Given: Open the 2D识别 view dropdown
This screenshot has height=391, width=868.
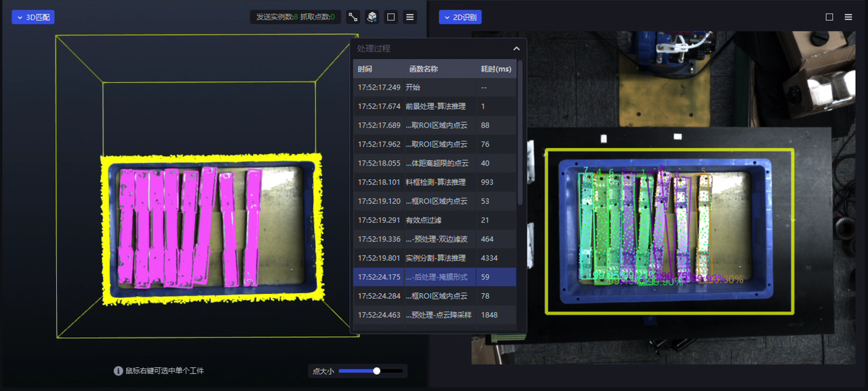Looking at the screenshot, I should coord(460,17).
